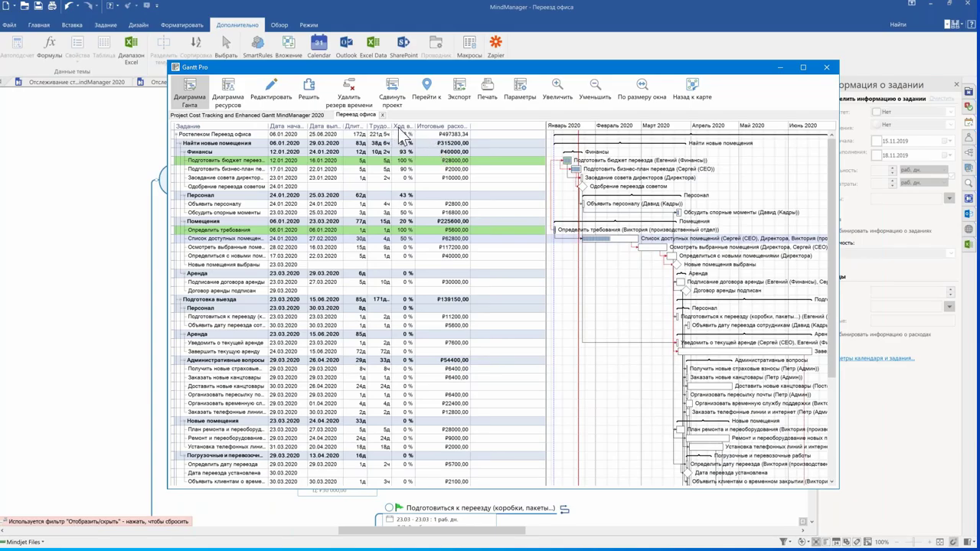Click Итоговые расходы column header

(x=442, y=126)
